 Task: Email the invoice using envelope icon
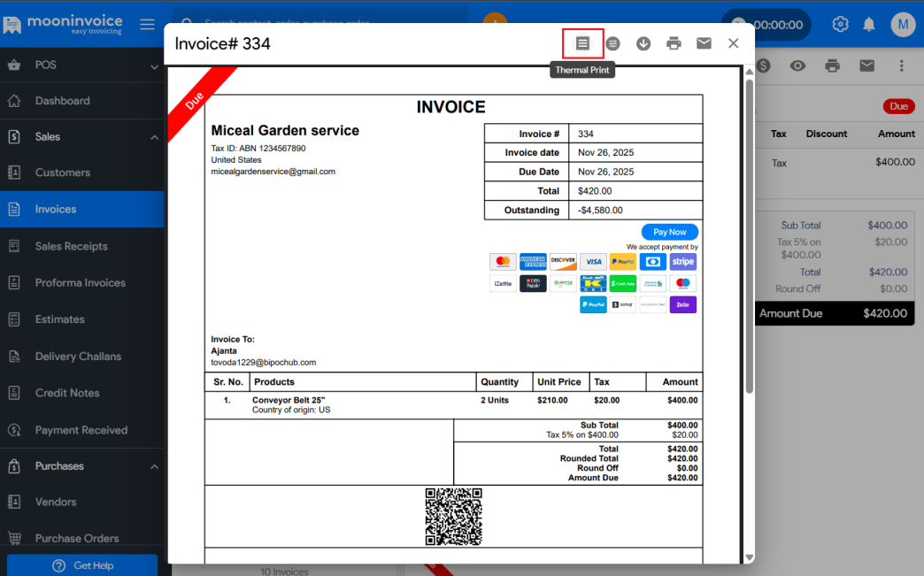coord(704,43)
